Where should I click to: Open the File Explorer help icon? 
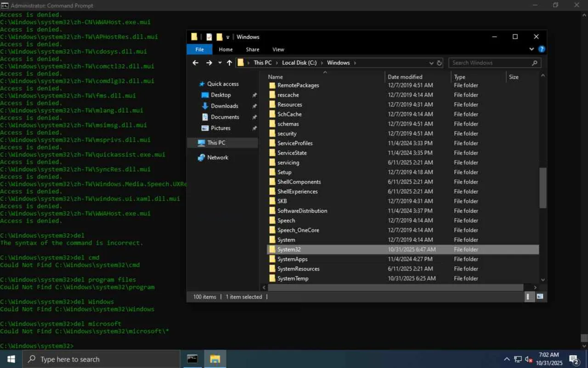(542, 49)
